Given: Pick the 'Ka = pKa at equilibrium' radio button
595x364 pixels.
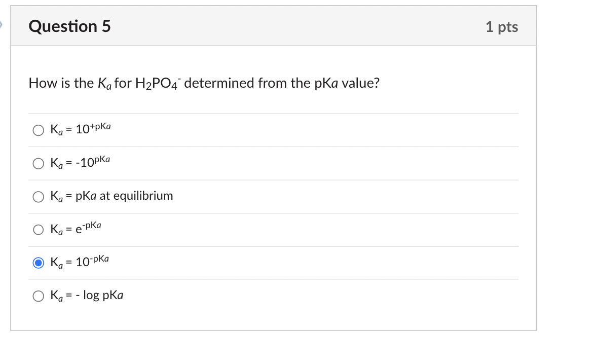Looking at the screenshot, I should click(39, 196).
